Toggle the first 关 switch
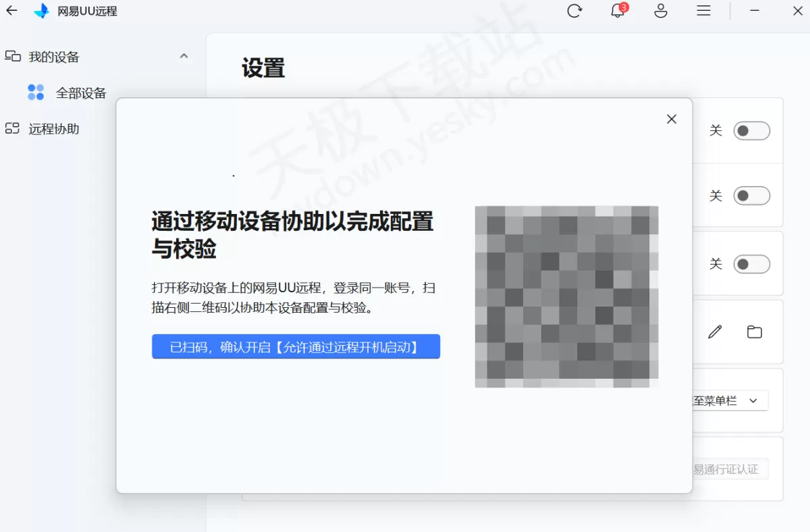 [x=752, y=131]
